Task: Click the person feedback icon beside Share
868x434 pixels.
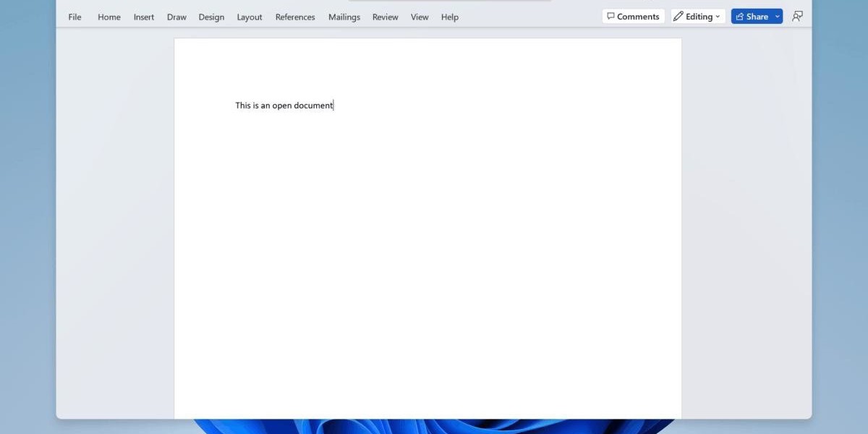Action: click(797, 17)
